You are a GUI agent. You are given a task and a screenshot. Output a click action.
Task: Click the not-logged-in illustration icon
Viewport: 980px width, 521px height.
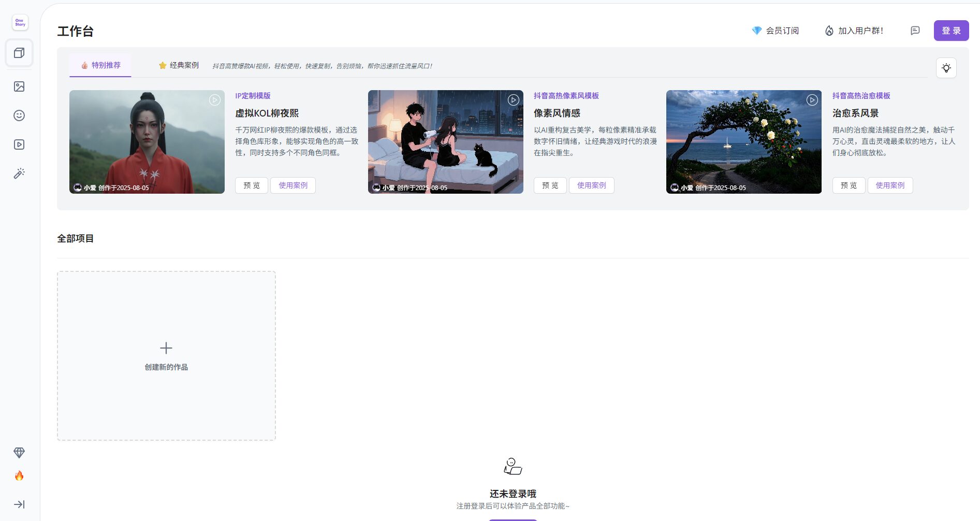coord(513,466)
